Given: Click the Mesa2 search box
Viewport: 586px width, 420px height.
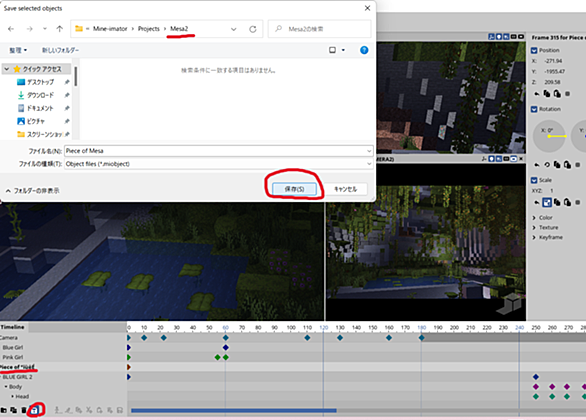Looking at the screenshot, I should pos(320,29).
